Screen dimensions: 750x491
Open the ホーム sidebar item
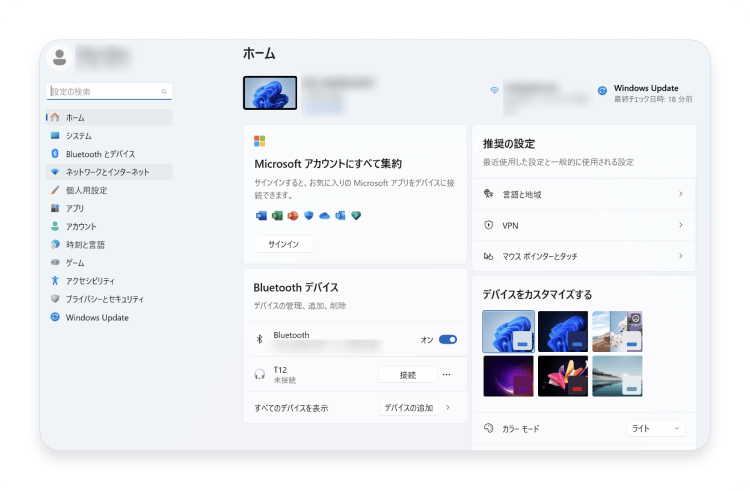[109, 117]
